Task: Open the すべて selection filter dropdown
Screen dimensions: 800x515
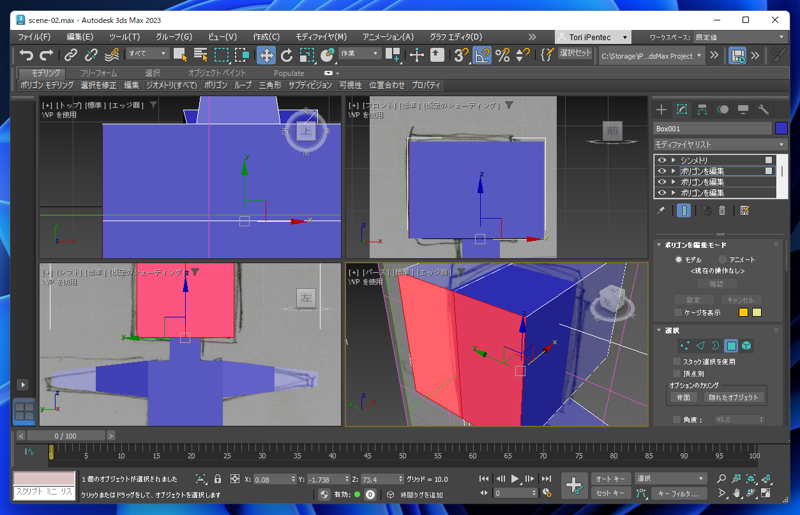Action: [x=148, y=54]
